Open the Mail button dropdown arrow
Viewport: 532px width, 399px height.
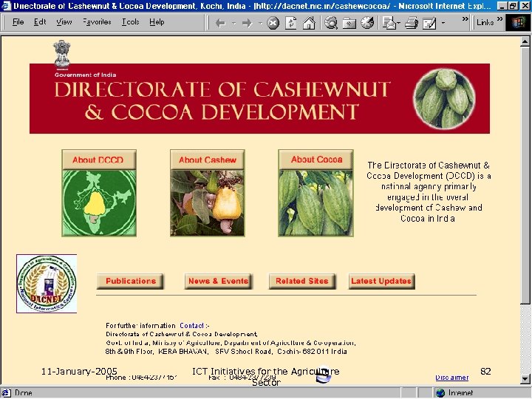point(398,23)
